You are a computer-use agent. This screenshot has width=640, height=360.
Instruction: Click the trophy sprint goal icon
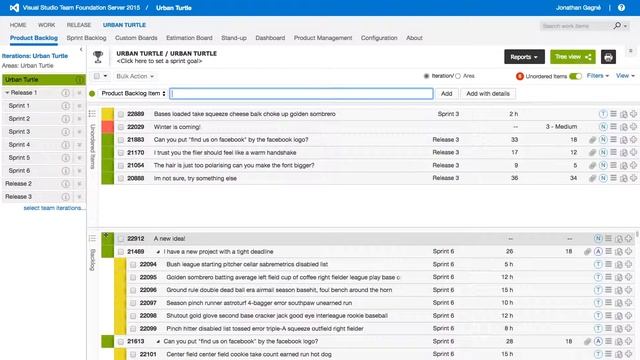coord(98,57)
